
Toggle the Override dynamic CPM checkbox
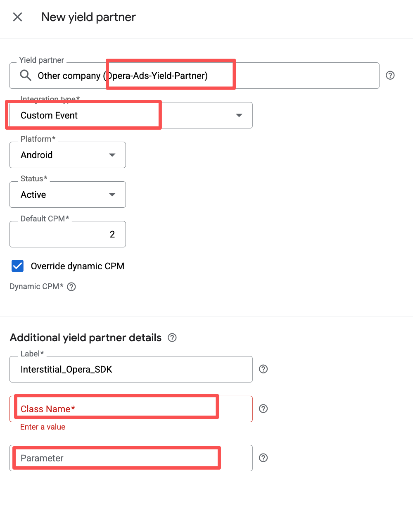(x=17, y=266)
